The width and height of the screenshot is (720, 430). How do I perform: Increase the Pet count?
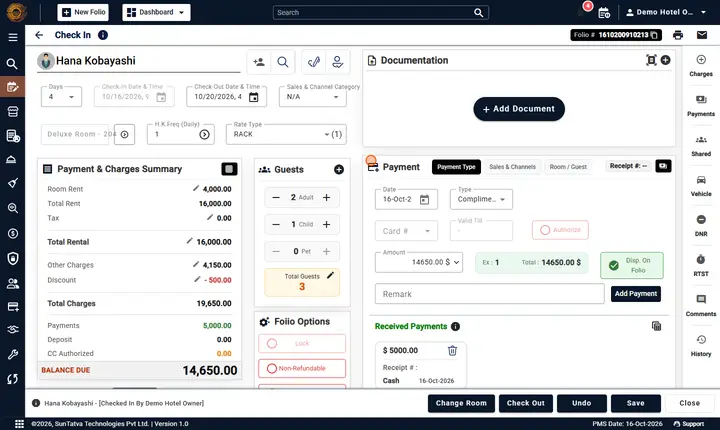coord(326,251)
